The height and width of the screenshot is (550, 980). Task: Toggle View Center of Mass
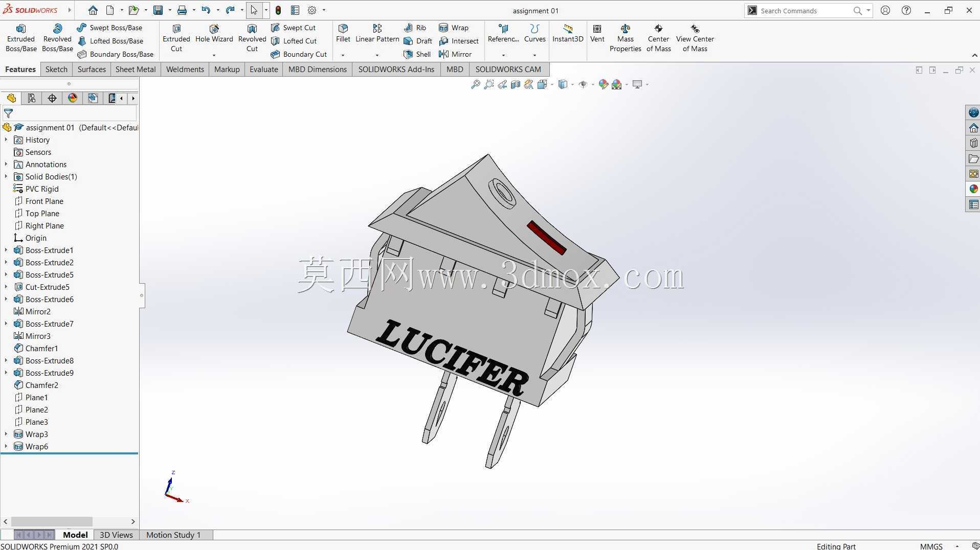point(695,38)
